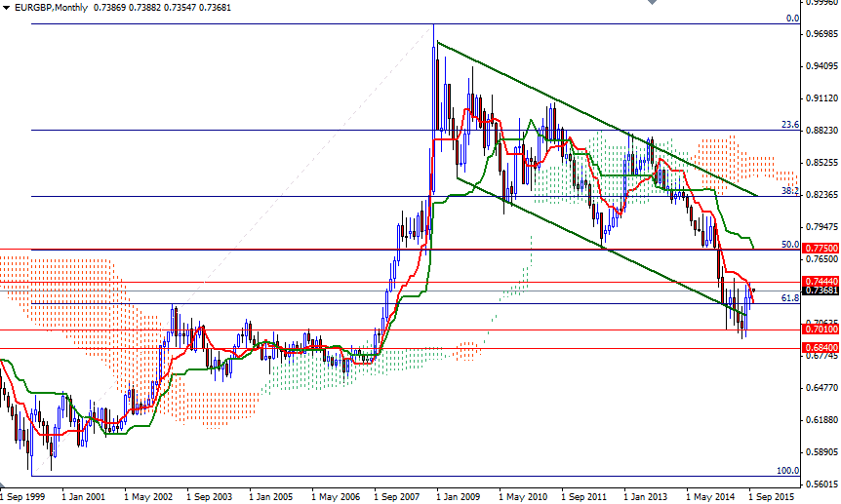This screenshot has height=504, width=841.
Task: Click the 1 Jan 2005 date label
Action: (271, 497)
